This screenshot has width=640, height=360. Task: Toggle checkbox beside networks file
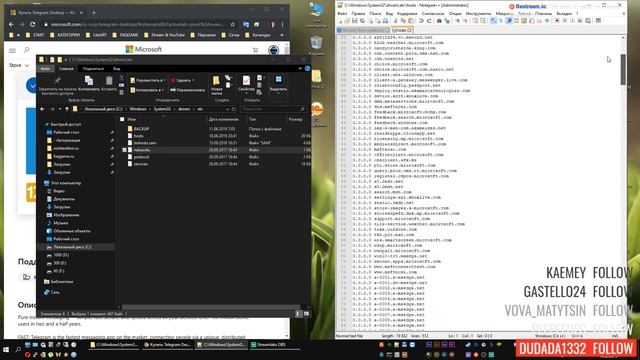pyautogui.click(x=124, y=150)
